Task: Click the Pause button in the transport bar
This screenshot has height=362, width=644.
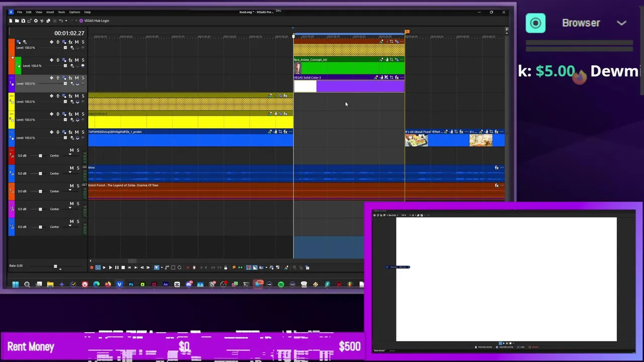Action: pyautogui.click(x=117, y=267)
